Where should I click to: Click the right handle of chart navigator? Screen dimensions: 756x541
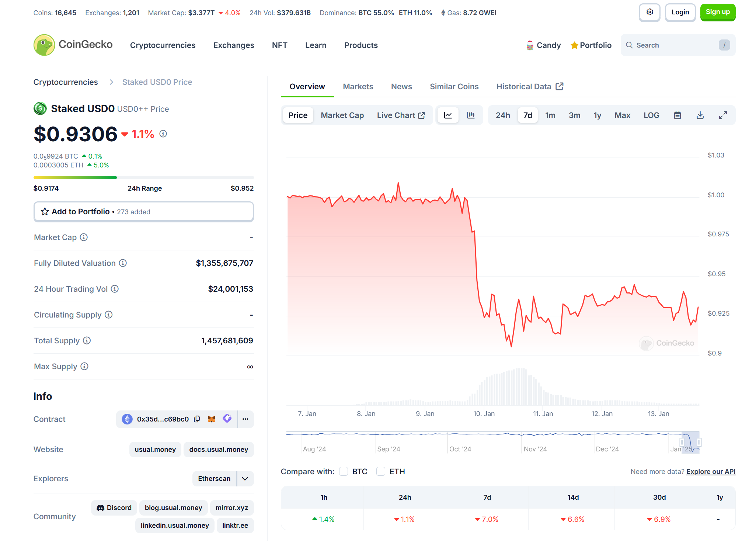pyautogui.click(x=699, y=442)
